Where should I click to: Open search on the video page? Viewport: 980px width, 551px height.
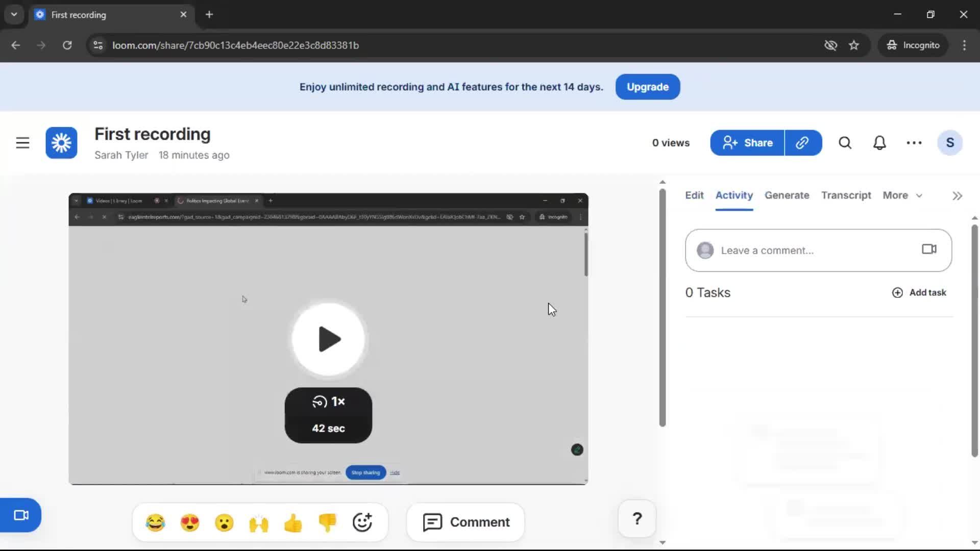845,143
